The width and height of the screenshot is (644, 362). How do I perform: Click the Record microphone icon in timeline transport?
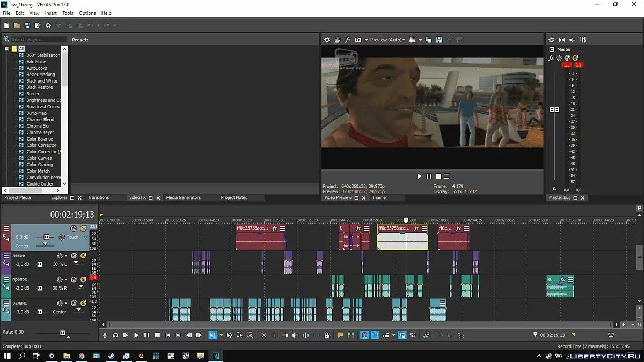tap(105, 335)
